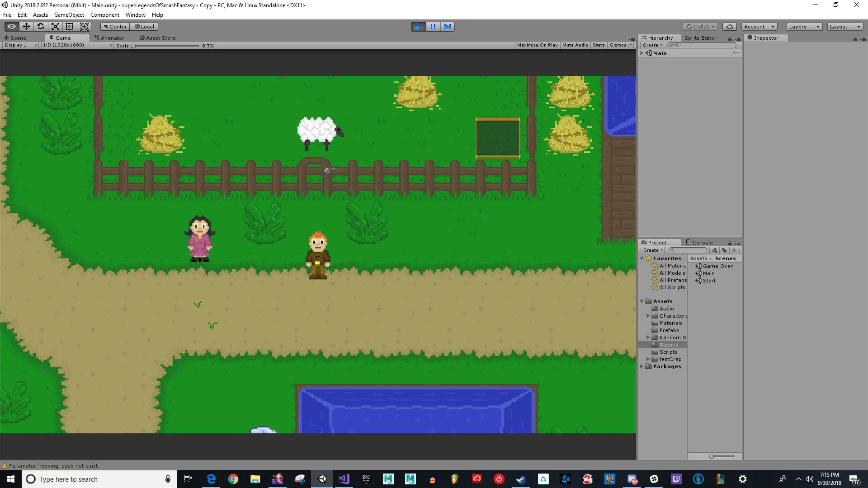Click search by type icon in Project
This screenshot has height=488, width=868.
coord(715,250)
